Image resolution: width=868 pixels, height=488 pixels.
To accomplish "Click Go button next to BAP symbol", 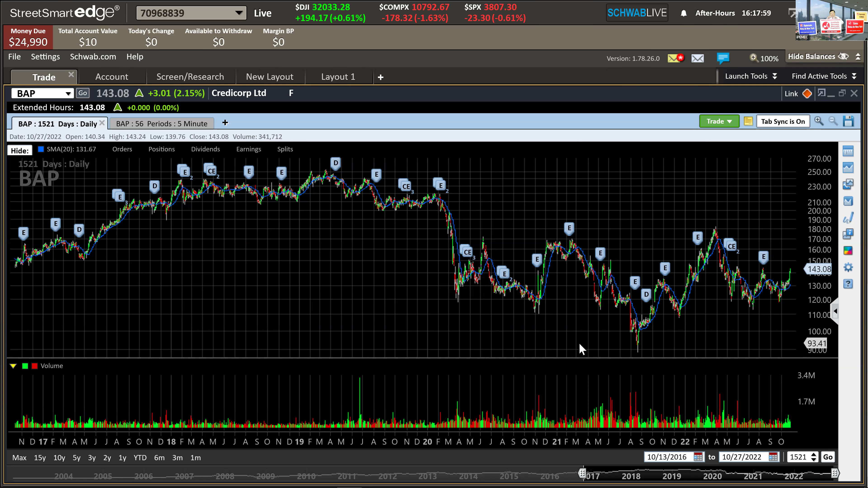I will [x=83, y=93].
